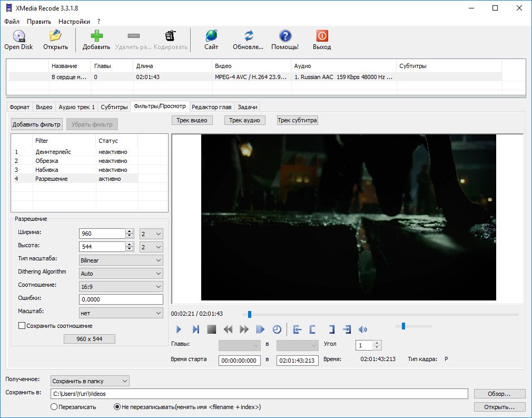This screenshot has width=532, height=418.
Task: Click the Обновление refresh arrows icon
Action: [x=249, y=36]
